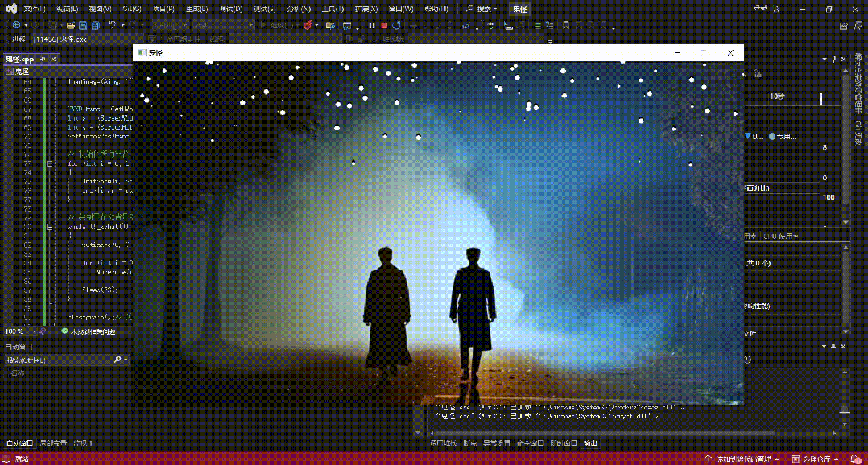Switch to the 自动窗口 tab
The width and height of the screenshot is (868, 465).
(x=19, y=443)
